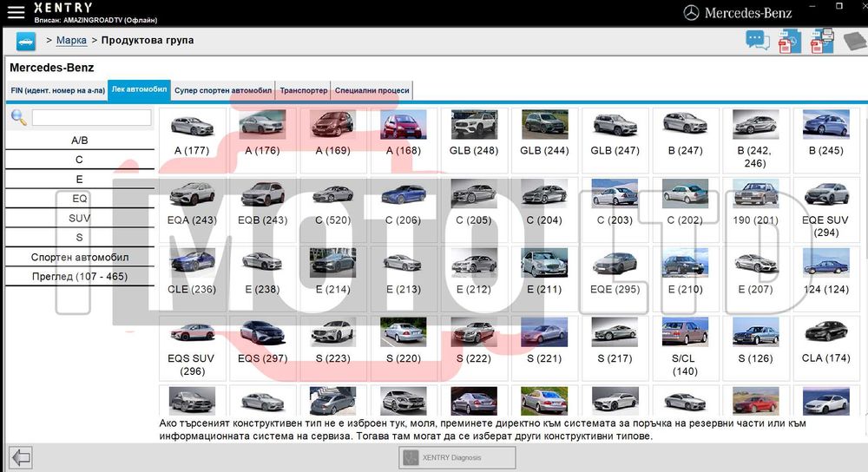This screenshot has width=868, height=472.
Task: Choose the C (205) model
Action: [474, 210]
